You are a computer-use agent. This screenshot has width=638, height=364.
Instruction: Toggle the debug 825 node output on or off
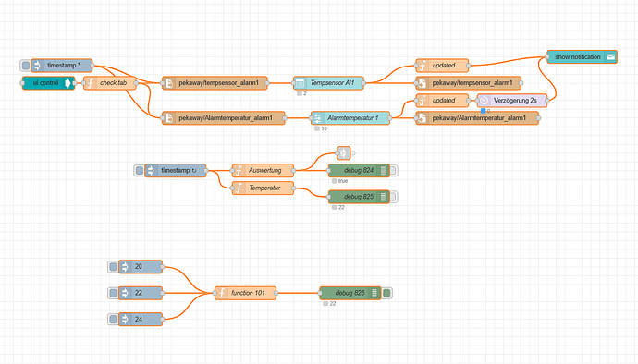(394, 197)
